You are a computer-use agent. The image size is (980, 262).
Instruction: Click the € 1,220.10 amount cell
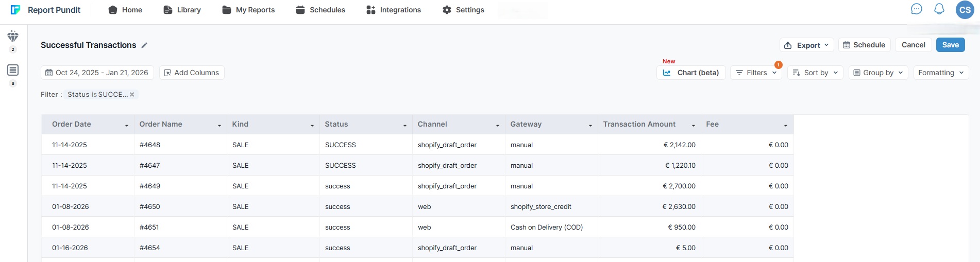coord(649,165)
